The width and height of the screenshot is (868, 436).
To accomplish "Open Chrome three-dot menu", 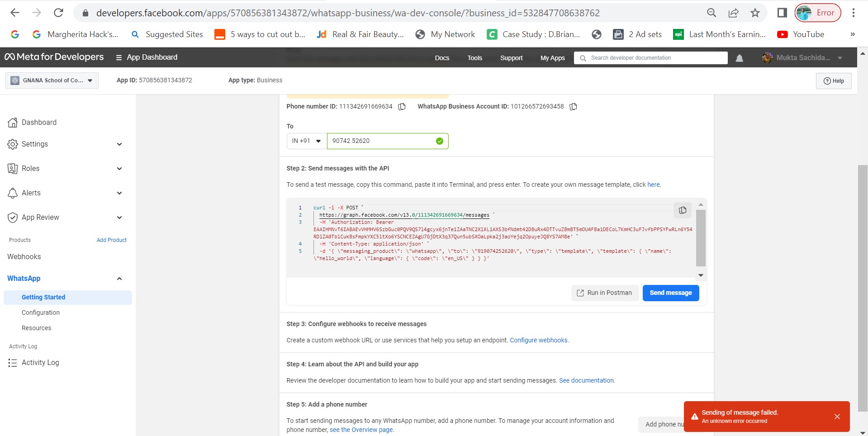I will 853,13.
